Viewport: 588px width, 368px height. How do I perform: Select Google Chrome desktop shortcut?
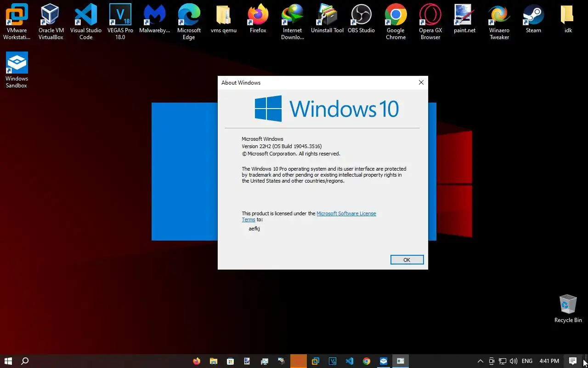[396, 22]
